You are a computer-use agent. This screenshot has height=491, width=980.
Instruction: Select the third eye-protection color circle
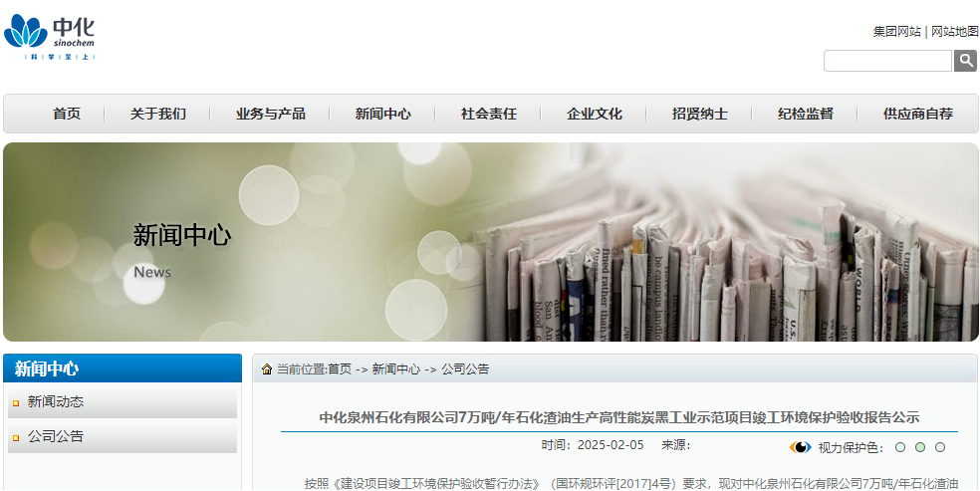pos(940,447)
